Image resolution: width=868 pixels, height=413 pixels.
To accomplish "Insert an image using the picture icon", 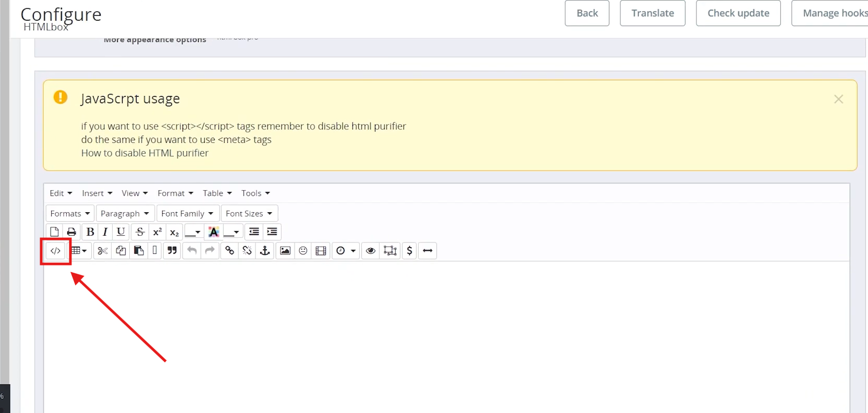I will pos(285,251).
